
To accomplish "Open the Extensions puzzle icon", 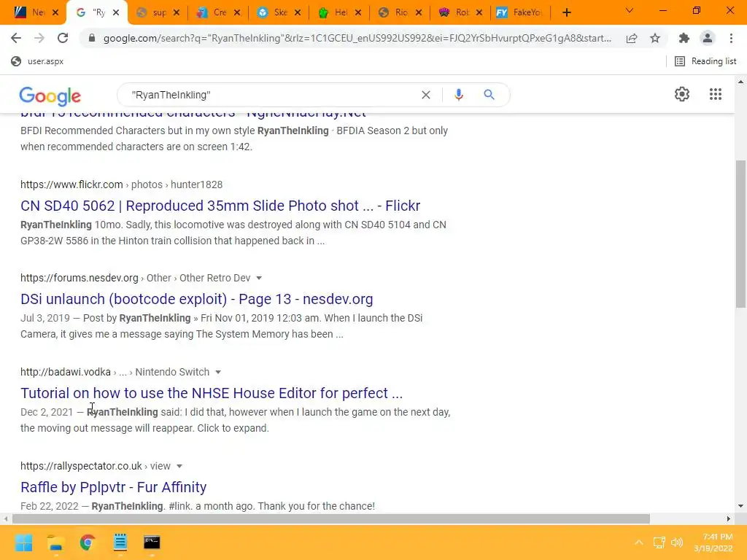I will (684, 38).
